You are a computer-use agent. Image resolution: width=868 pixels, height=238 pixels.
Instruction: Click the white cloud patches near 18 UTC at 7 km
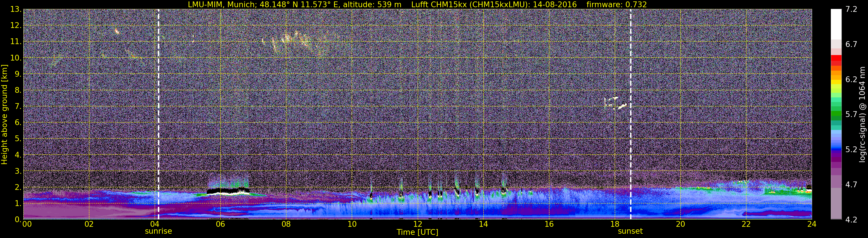(x=615, y=103)
